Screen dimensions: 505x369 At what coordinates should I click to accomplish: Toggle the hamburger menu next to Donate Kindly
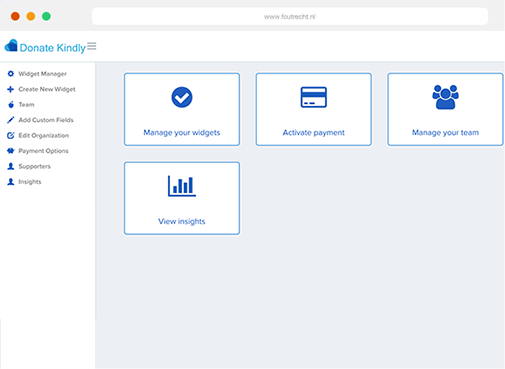coord(92,46)
